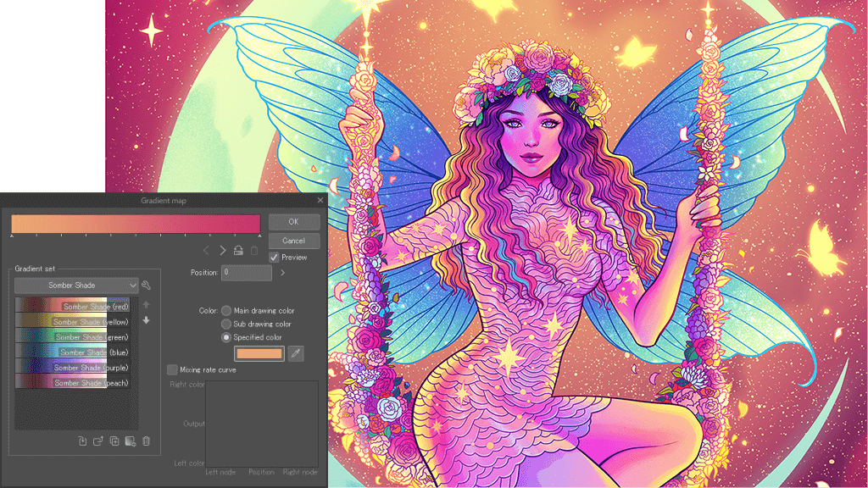The image size is (868, 488).
Task: Click the eyedropper color picker icon
Action: pos(296,353)
